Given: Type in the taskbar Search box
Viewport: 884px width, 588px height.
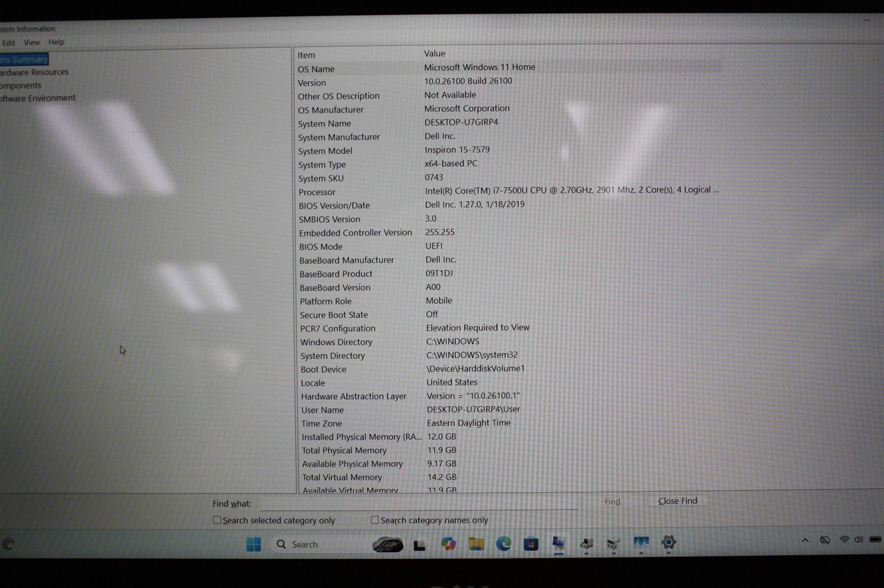Looking at the screenshot, I should click(x=321, y=544).
